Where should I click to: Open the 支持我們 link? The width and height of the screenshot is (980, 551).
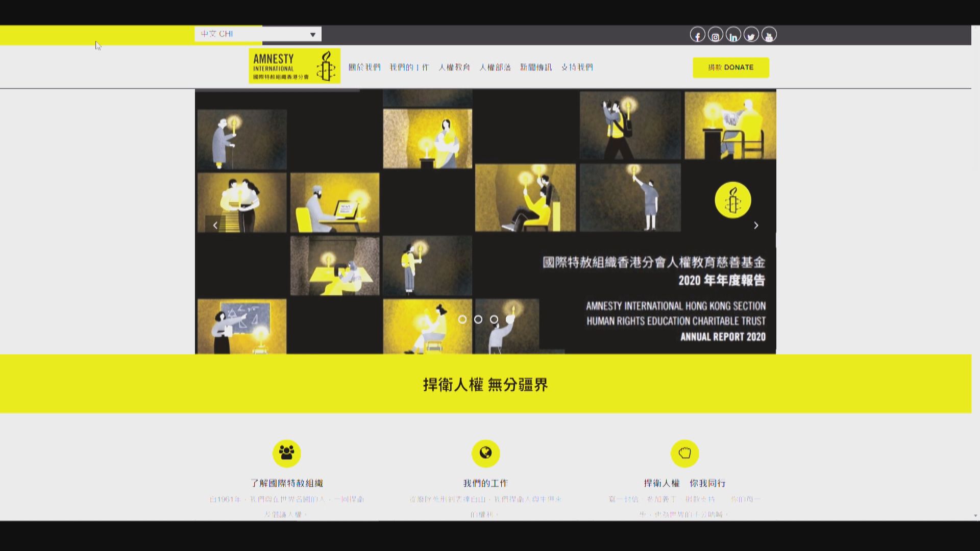click(577, 67)
